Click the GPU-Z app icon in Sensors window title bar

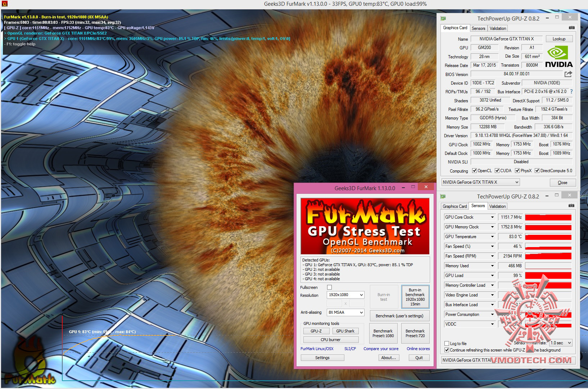(443, 196)
